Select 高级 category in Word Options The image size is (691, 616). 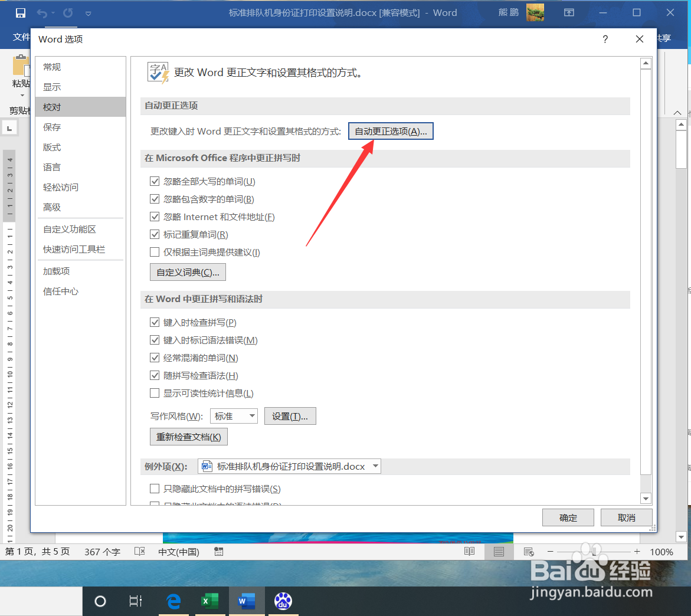(81, 207)
